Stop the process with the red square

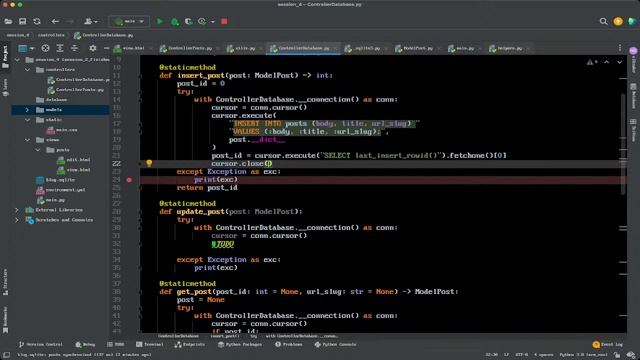click(224, 21)
